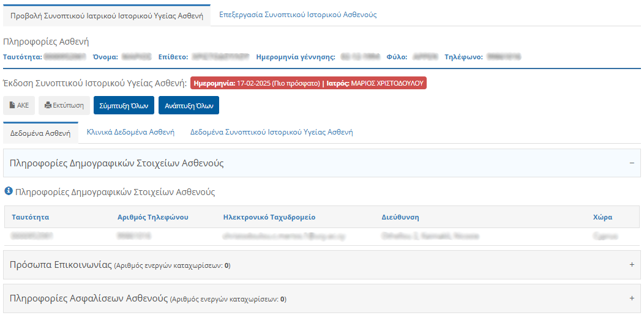
Task: Expand Πρόσωπα Επικοινωνίας using the plus icon
Action: [x=631, y=265]
